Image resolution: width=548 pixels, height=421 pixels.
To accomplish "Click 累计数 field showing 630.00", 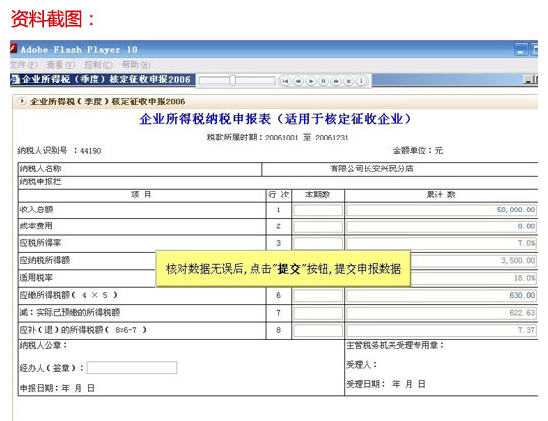I will coord(441,296).
